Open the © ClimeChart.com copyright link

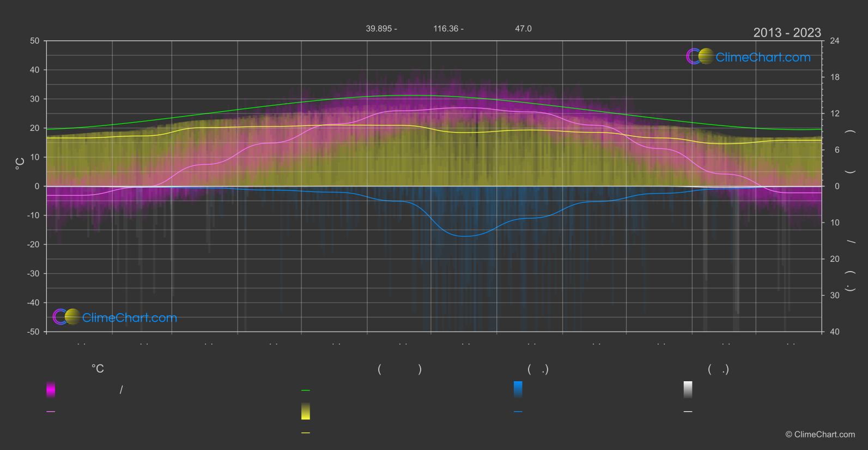coord(820,435)
